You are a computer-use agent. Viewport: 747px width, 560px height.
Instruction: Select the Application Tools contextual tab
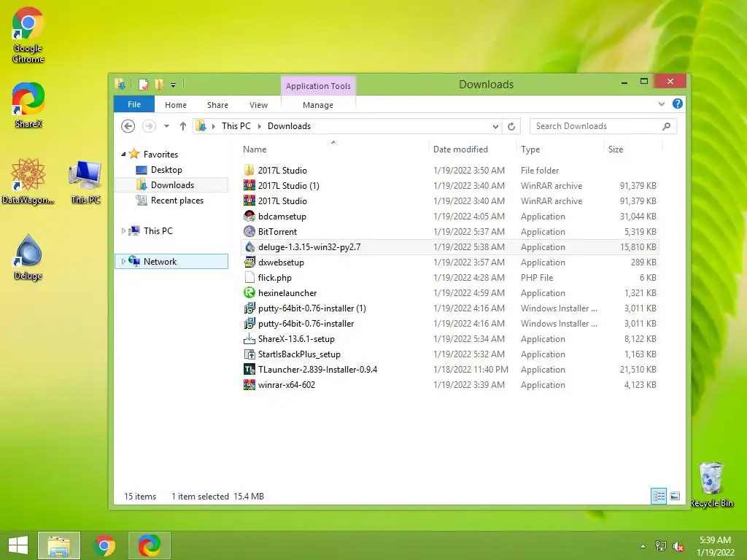point(318,86)
